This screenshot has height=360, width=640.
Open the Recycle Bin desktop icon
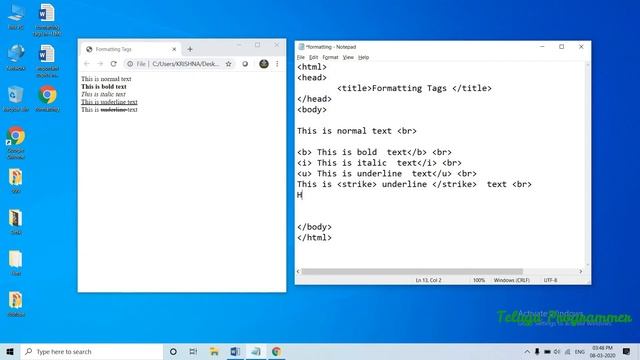[x=16, y=98]
